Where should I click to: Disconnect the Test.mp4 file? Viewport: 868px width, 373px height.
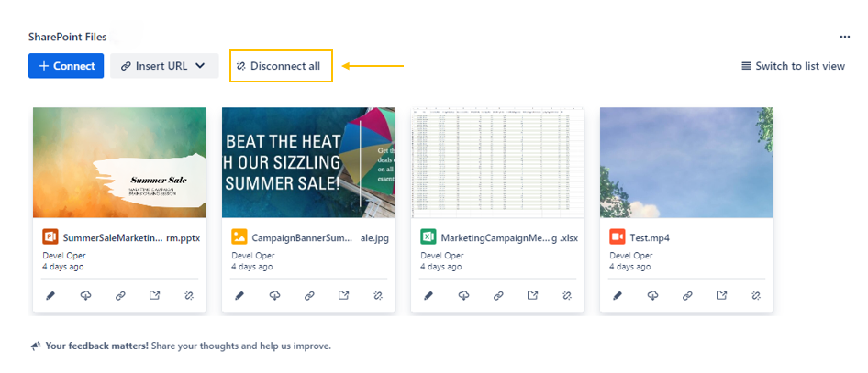[x=756, y=295]
